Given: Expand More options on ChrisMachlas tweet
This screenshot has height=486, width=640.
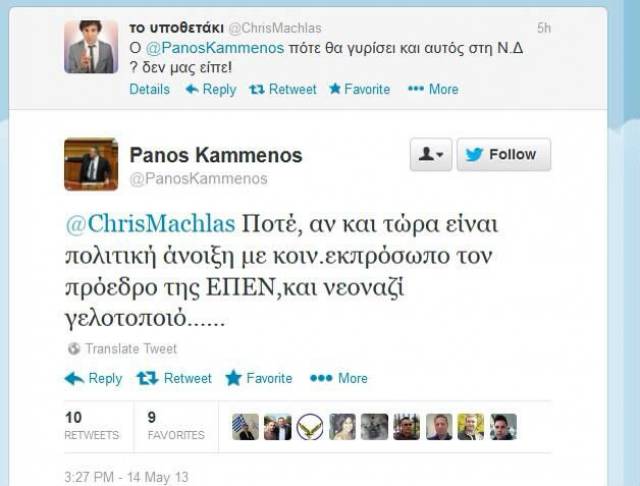Looking at the screenshot, I should [x=433, y=89].
